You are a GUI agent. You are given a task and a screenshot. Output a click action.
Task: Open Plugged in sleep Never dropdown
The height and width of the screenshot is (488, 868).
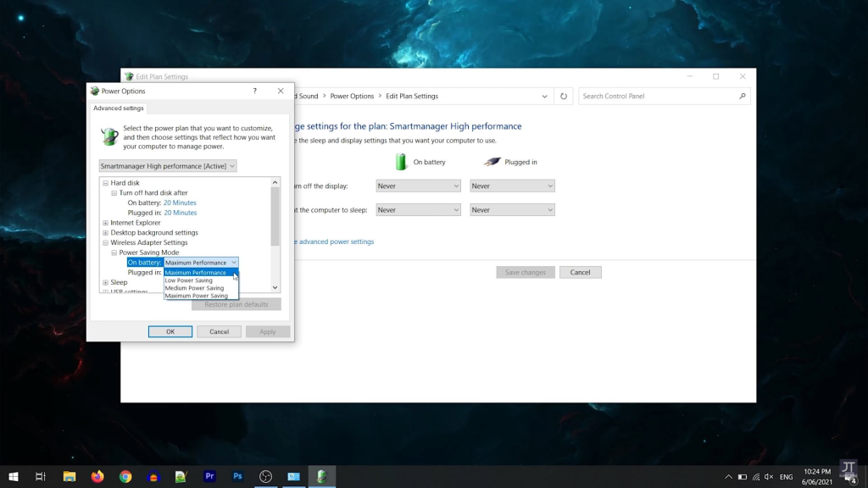pyautogui.click(x=512, y=210)
